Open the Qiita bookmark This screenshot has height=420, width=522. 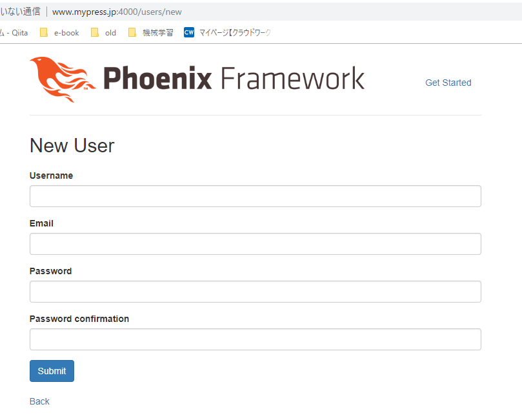[14, 33]
